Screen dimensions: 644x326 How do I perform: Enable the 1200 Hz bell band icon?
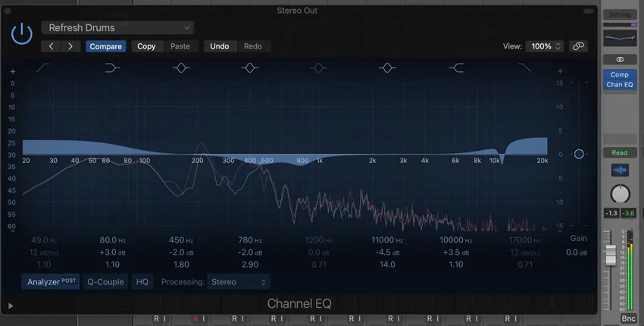pyautogui.click(x=318, y=67)
